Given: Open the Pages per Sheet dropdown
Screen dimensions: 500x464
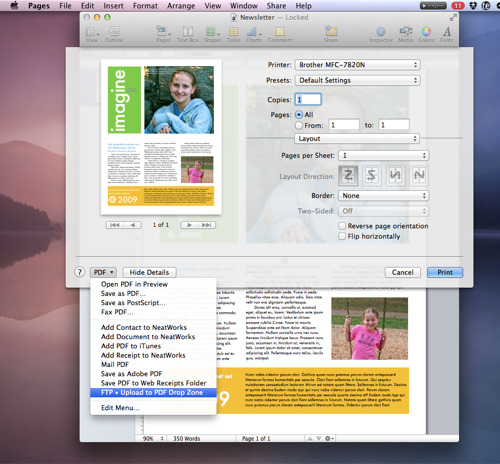Looking at the screenshot, I should [x=383, y=155].
